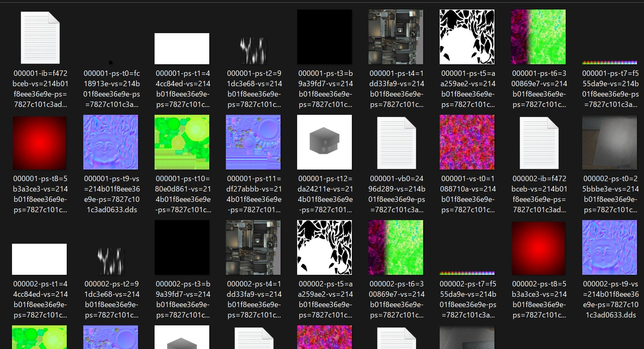Viewport: 644px width, 349px height.
Task: Click the 000001-ps-t8 red radial gradient thumbnail
Action: click(39, 143)
